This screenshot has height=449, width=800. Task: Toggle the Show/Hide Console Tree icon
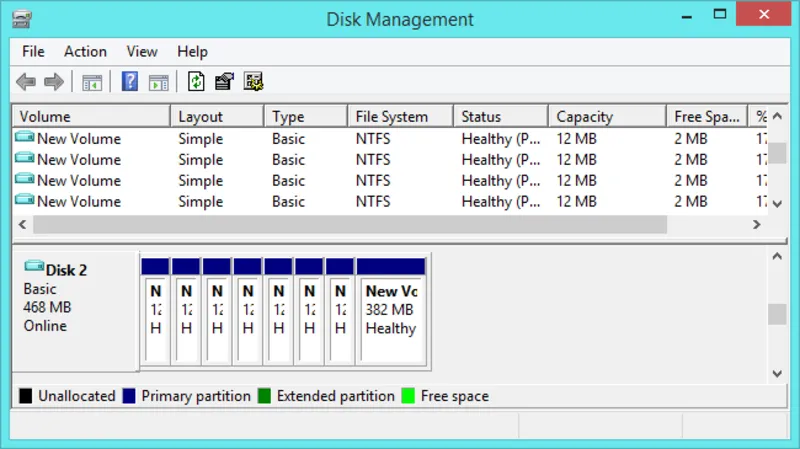92,82
